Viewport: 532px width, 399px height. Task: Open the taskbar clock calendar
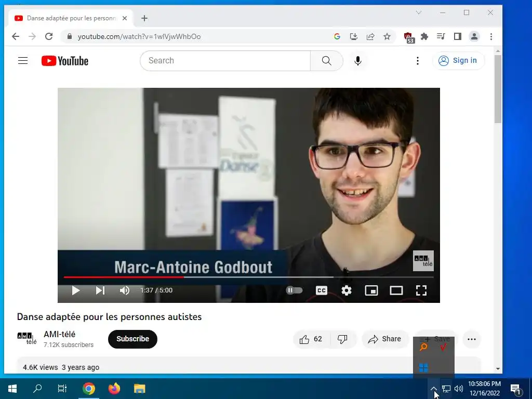[x=485, y=389]
